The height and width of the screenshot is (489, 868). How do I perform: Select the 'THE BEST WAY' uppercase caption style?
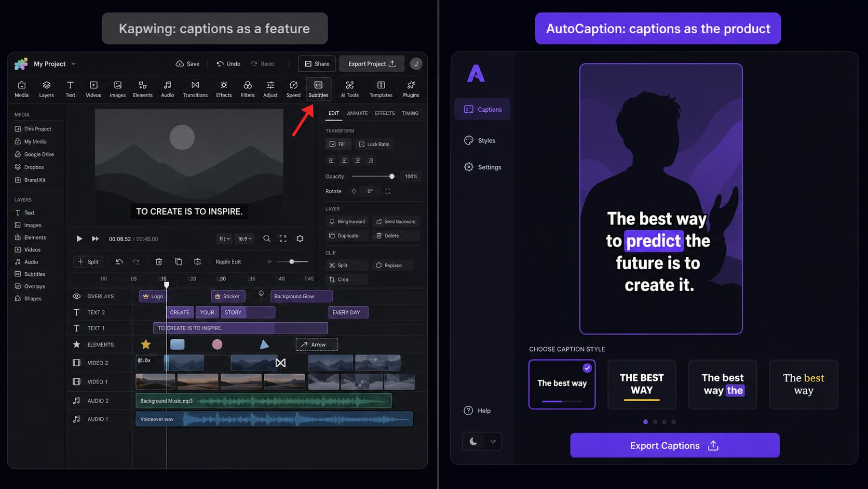point(642,385)
